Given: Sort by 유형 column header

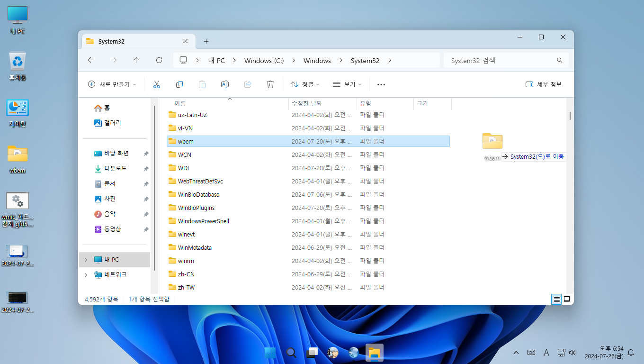Looking at the screenshot, I should [x=385, y=103].
